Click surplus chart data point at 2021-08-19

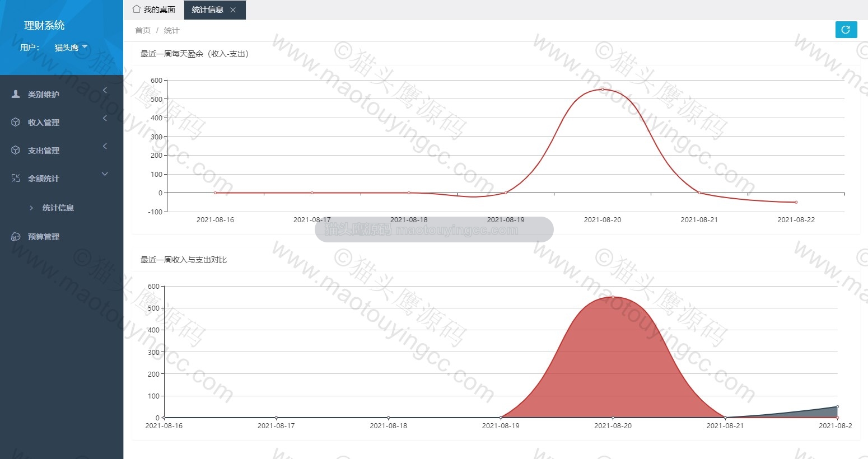point(506,193)
